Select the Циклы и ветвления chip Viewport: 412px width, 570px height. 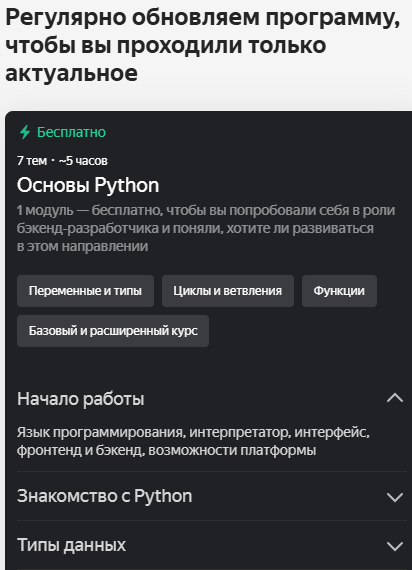228,291
